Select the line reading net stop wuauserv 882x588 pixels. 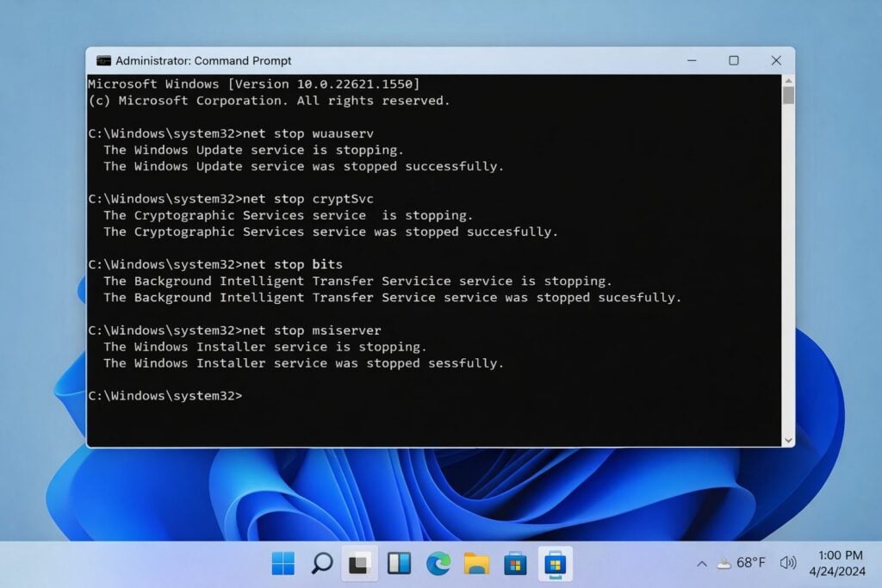click(299, 133)
